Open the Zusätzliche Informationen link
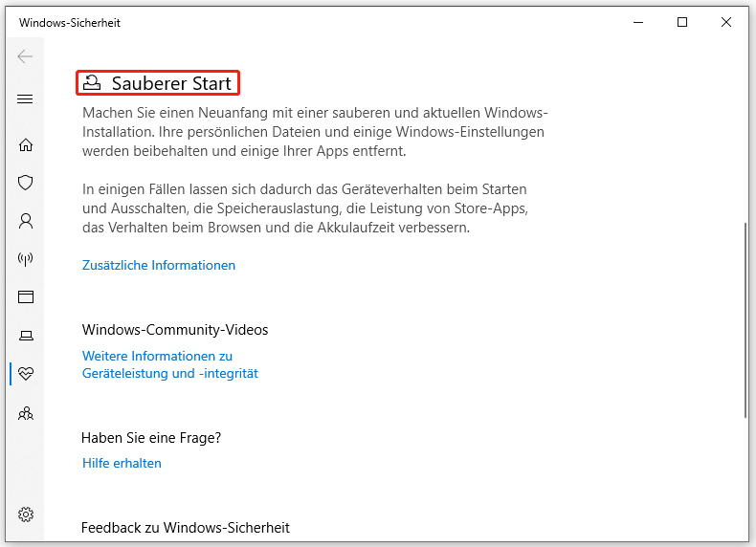The height and width of the screenshot is (547, 756). tap(159, 266)
